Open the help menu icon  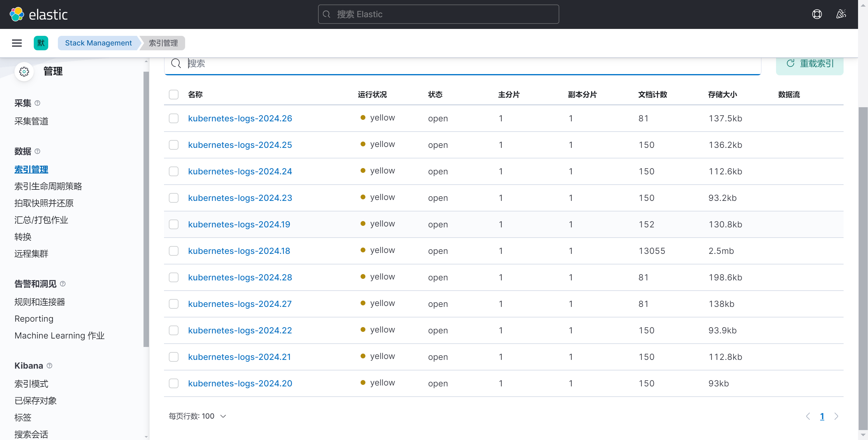click(x=817, y=14)
